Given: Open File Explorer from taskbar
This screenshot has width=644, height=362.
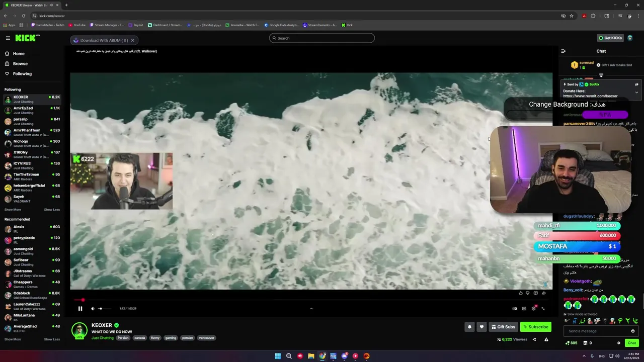Looking at the screenshot, I should (311, 356).
